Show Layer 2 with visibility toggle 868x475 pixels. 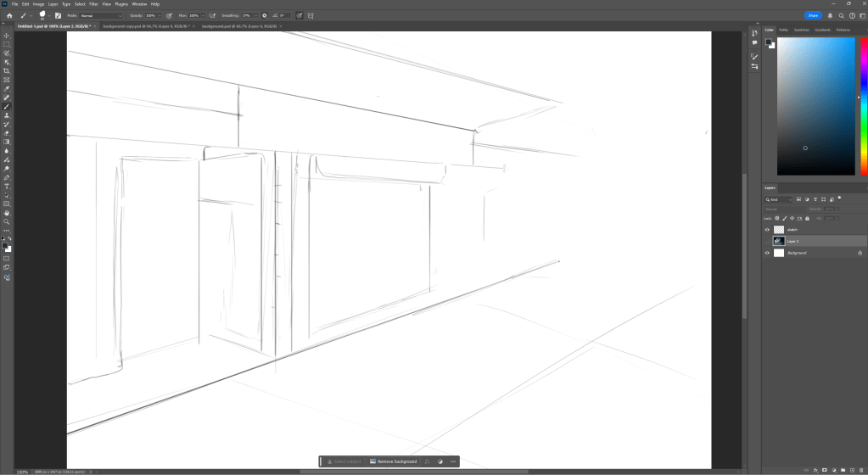click(x=767, y=241)
